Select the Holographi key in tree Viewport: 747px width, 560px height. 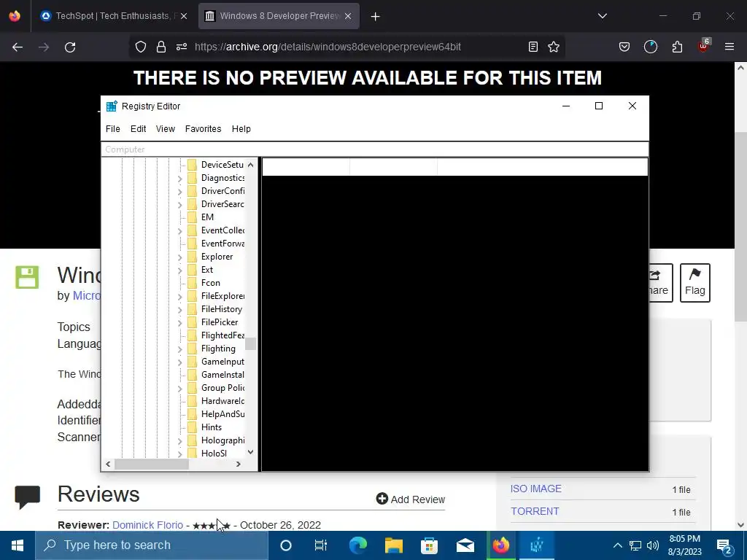[x=222, y=440]
